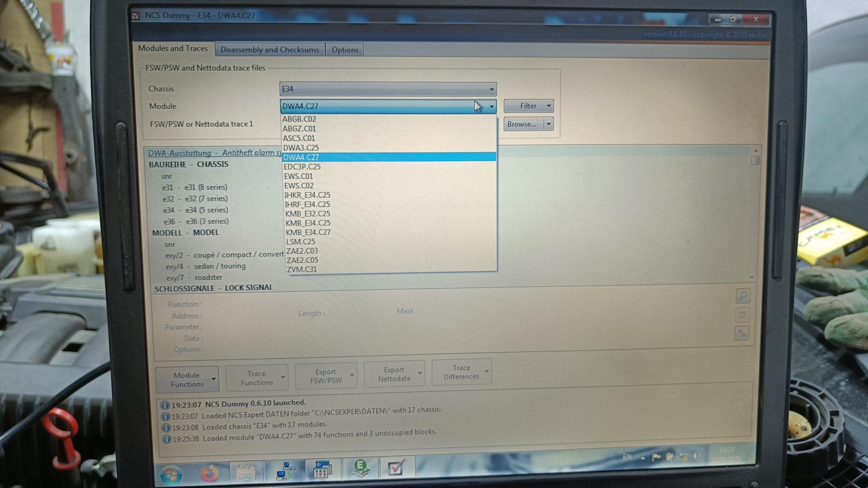Screen dimensions: 868x488
Task: Open the green E taskbar application
Action: [x=360, y=468]
